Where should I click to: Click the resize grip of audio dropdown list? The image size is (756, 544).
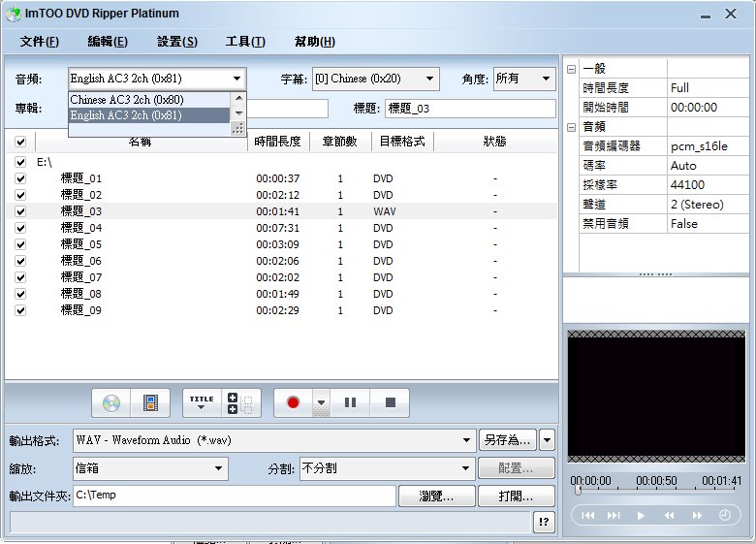pyautogui.click(x=237, y=129)
